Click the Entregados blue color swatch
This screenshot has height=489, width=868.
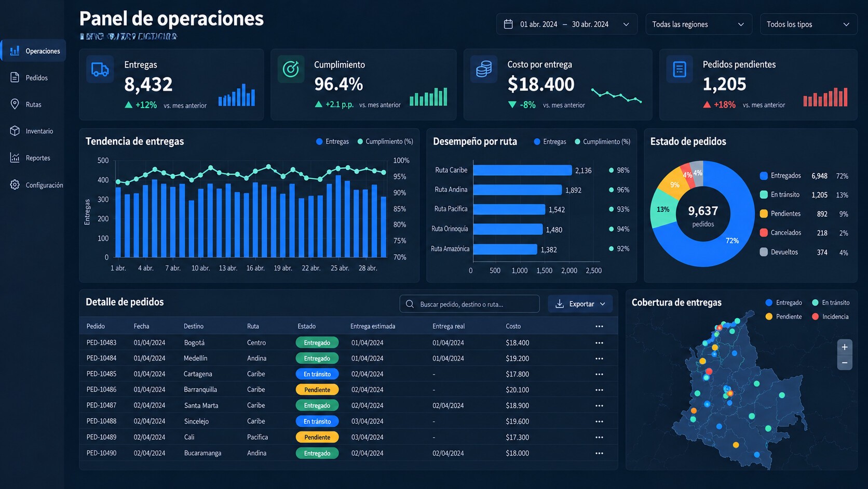point(764,176)
